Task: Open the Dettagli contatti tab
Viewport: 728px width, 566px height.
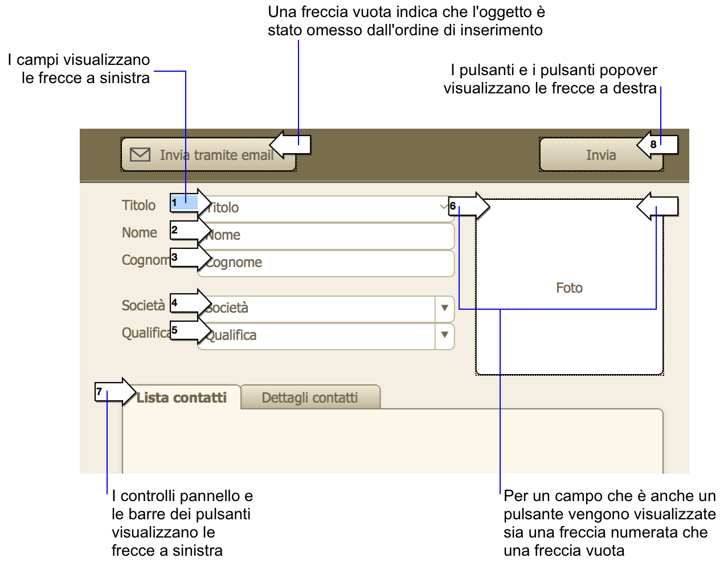Action: point(310,398)
